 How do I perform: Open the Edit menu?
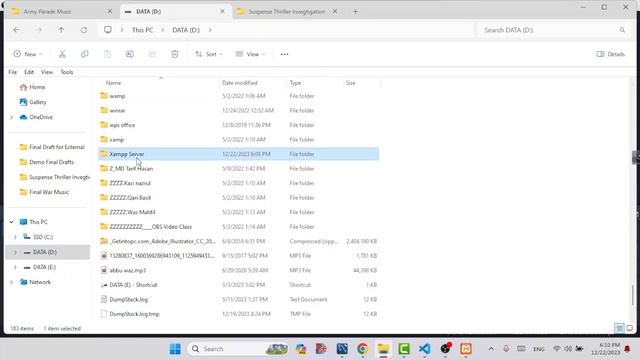pos(29,72)
